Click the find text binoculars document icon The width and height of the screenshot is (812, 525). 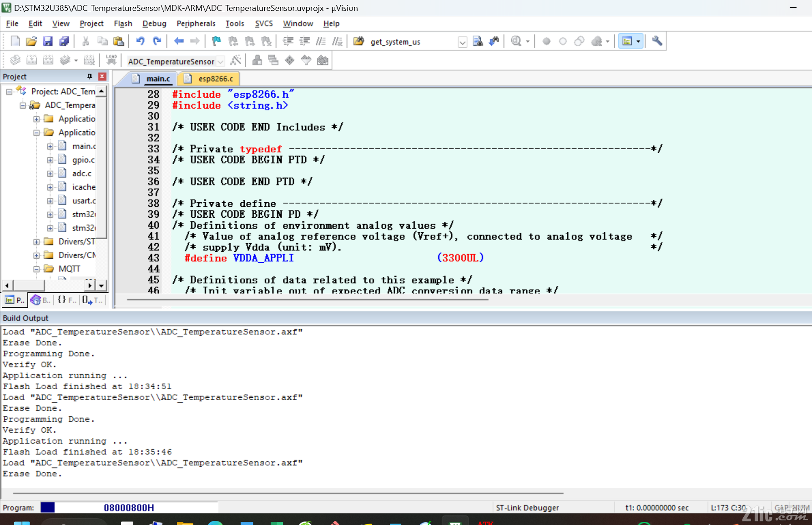coord(478,41)
